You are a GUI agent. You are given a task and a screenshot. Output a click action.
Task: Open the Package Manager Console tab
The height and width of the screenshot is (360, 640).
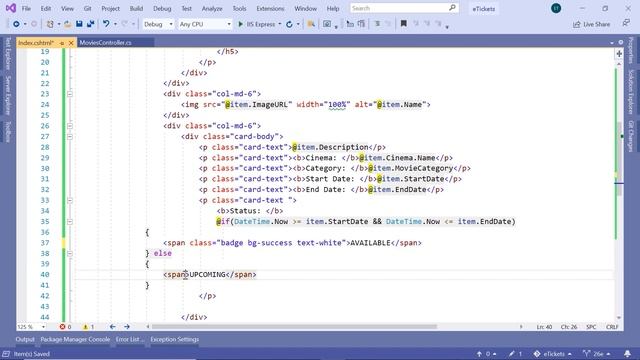[75, 339]
